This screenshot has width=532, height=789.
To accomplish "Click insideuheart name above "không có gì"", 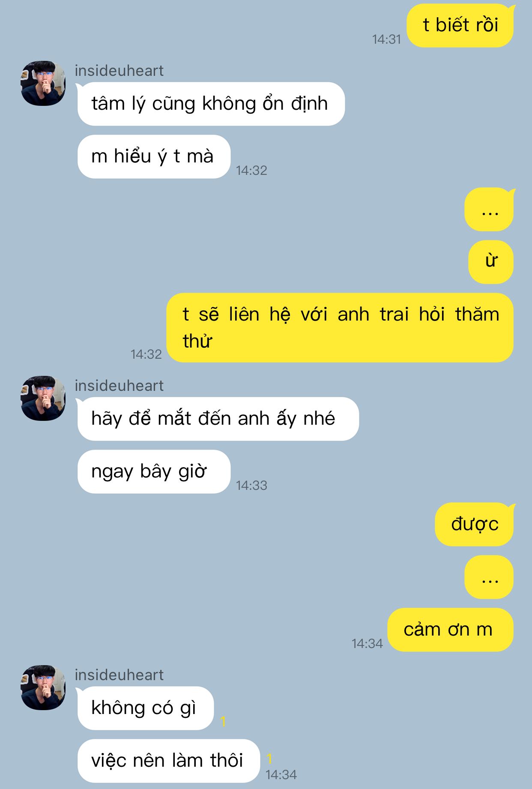I will pyautogui.click(x=119, y=675).
